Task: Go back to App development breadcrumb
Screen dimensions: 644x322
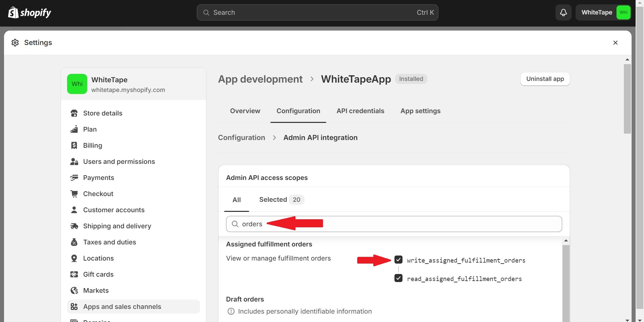Action: point(260,79)
